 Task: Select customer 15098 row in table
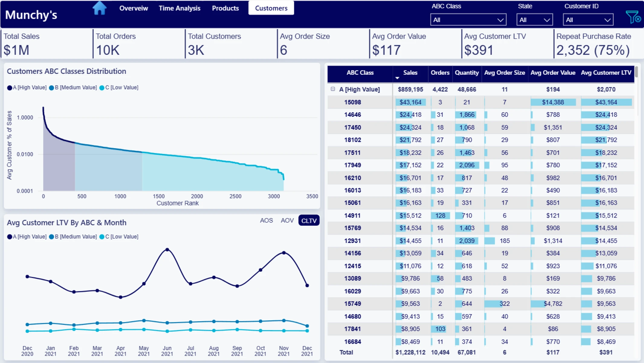tap(352, 102)
